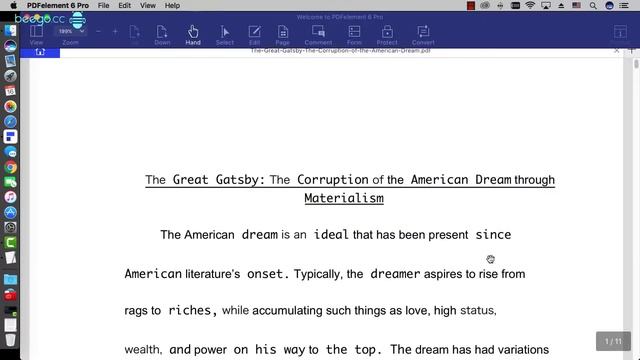Open Google Chrome from the Dock
Screen dimensions: 640x360
coord(10,167)
